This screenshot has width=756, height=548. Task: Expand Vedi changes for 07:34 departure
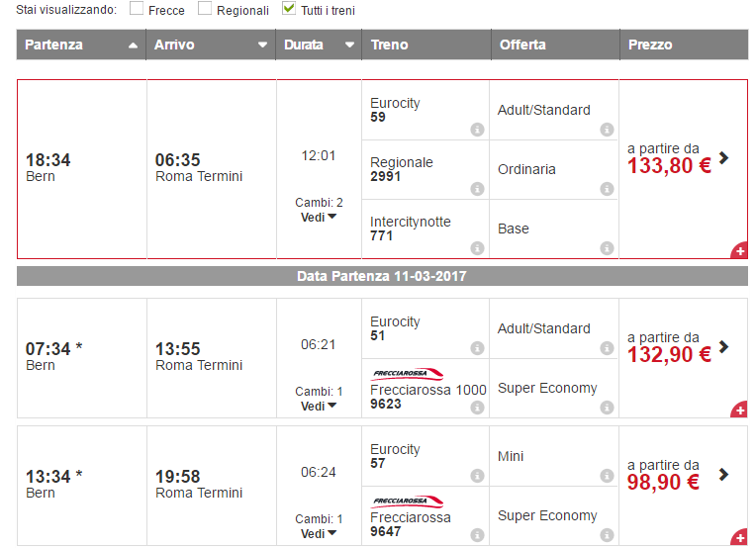319,406
